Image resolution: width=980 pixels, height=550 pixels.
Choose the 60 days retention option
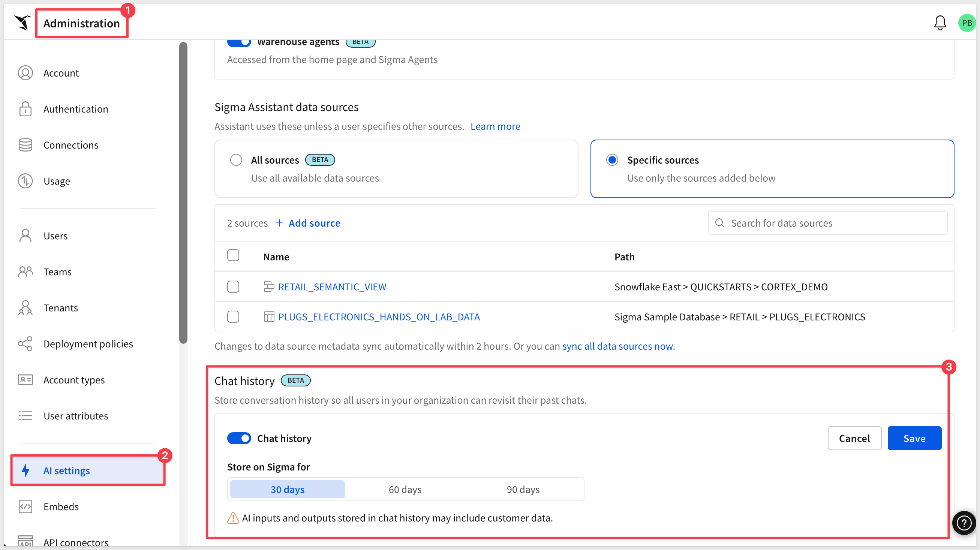click(405, 490)
